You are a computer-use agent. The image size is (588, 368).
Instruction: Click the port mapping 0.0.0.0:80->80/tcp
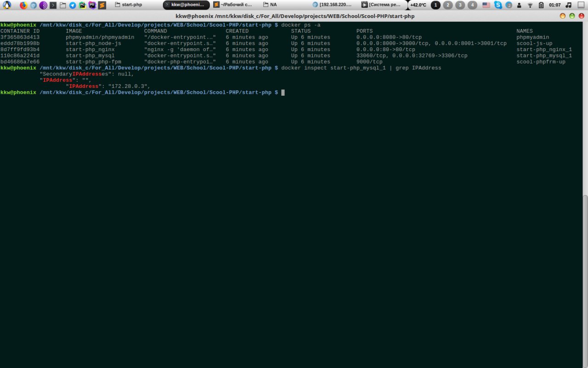pos(386,49)
